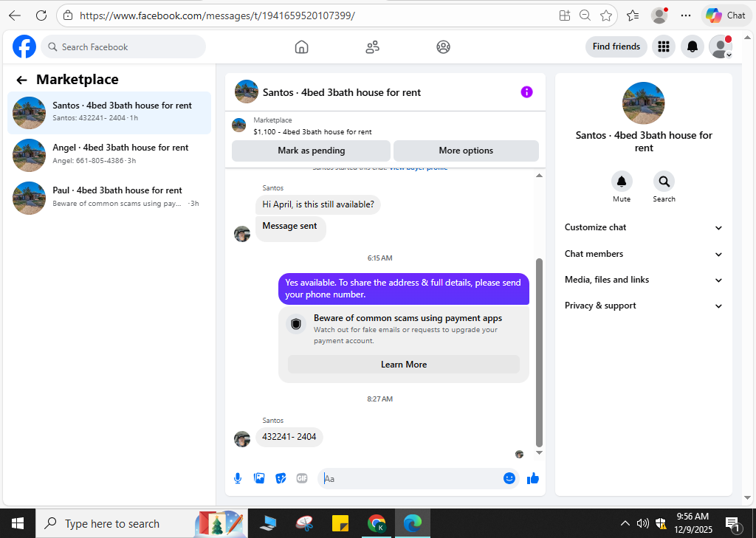This screenshot has width=756, height=538.
Task: Click large listing photo in right panel
Action: (x=643, y=103)
